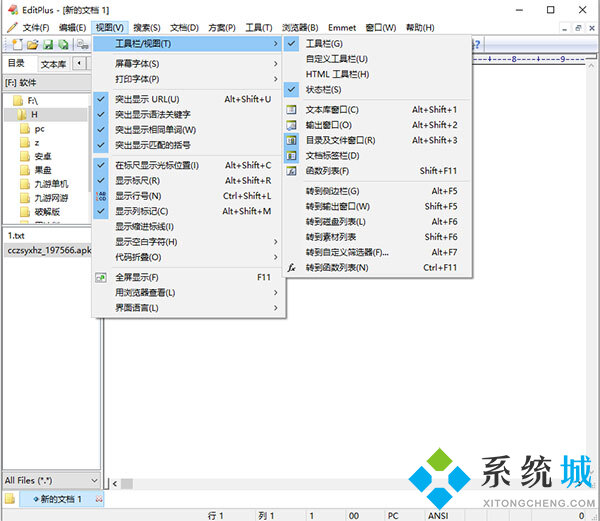Open the [F:] 软件 drive selector

tap(47, 83)
